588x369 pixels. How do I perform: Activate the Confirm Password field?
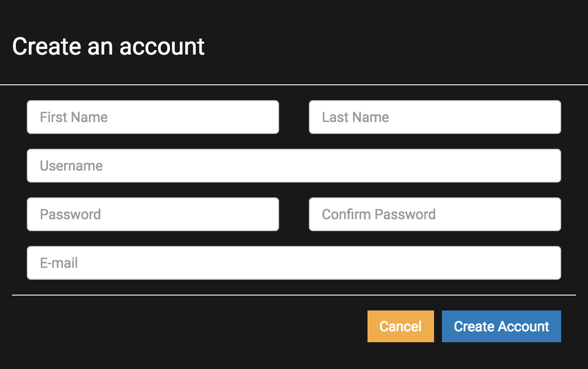pyautogui.click(x=435, y=214)
